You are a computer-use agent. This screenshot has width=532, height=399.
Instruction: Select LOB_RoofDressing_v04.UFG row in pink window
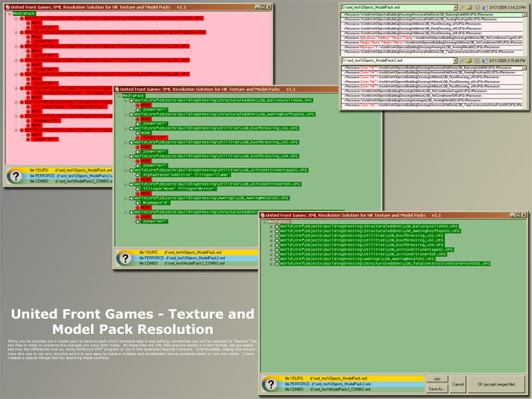107,74
